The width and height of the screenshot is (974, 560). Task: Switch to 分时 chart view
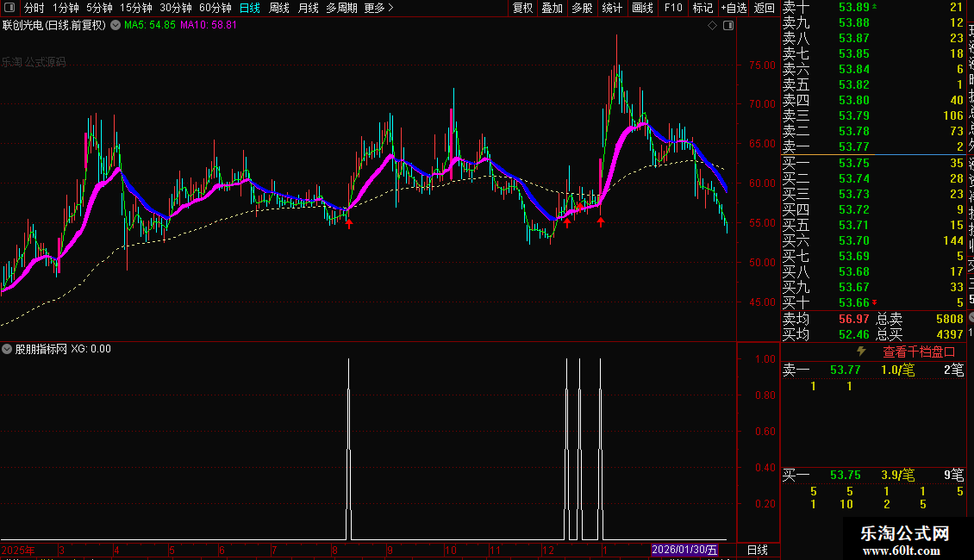(34, 8)
